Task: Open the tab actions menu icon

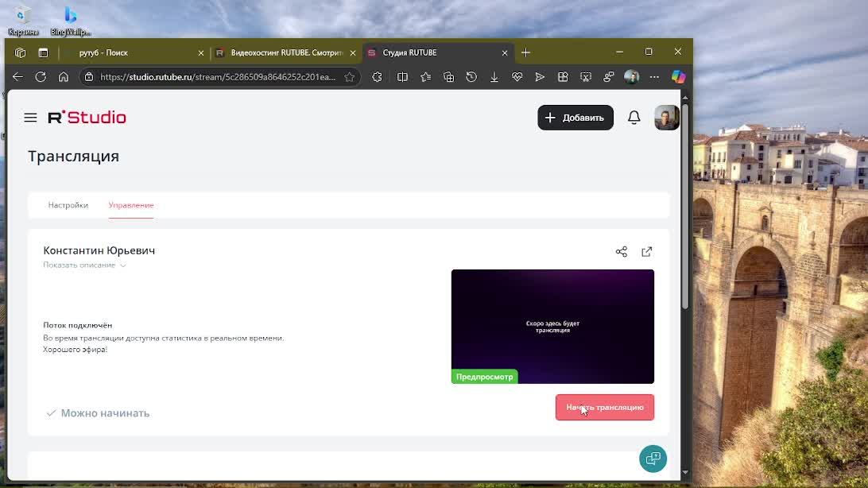Action: pyautogui.click(x=43, y=52)
